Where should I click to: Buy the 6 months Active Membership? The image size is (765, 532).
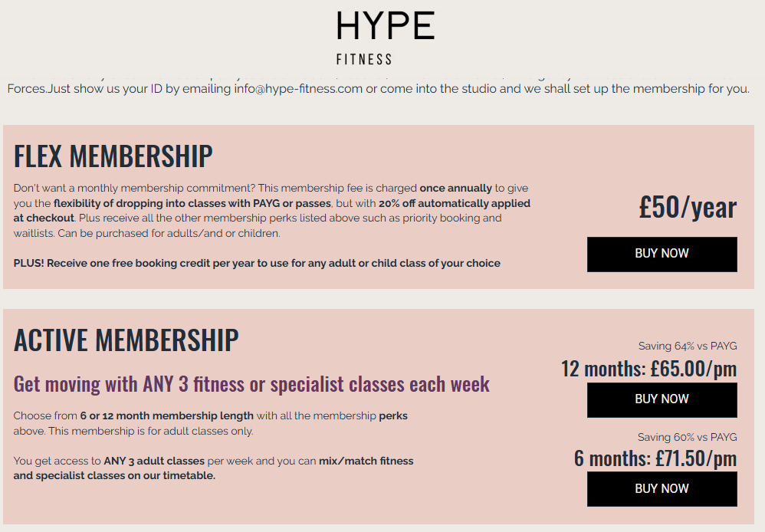662,489
